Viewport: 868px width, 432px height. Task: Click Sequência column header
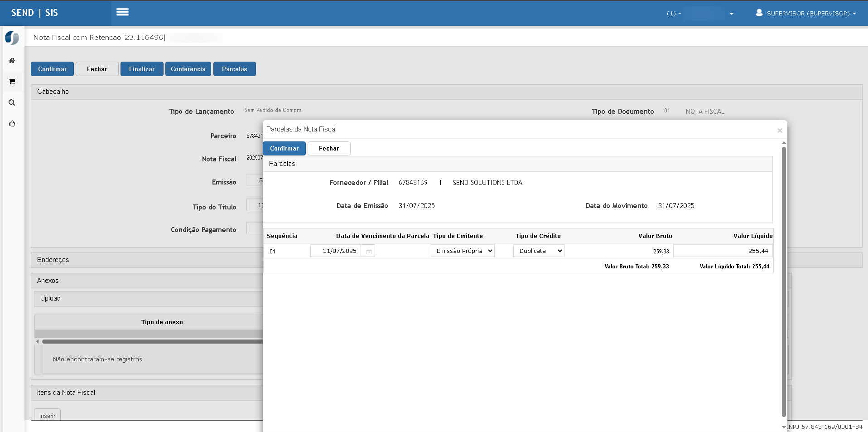[282, 236]
